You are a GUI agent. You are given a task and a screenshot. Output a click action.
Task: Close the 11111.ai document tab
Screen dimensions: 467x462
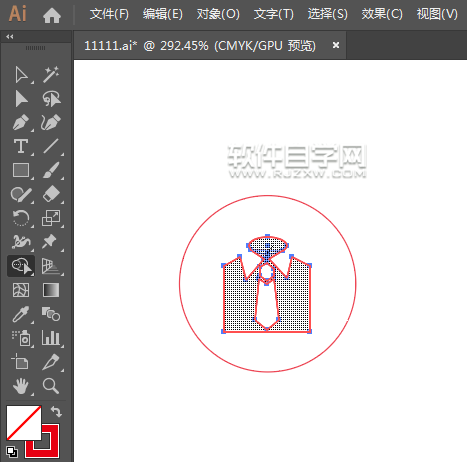pos(336,45)
